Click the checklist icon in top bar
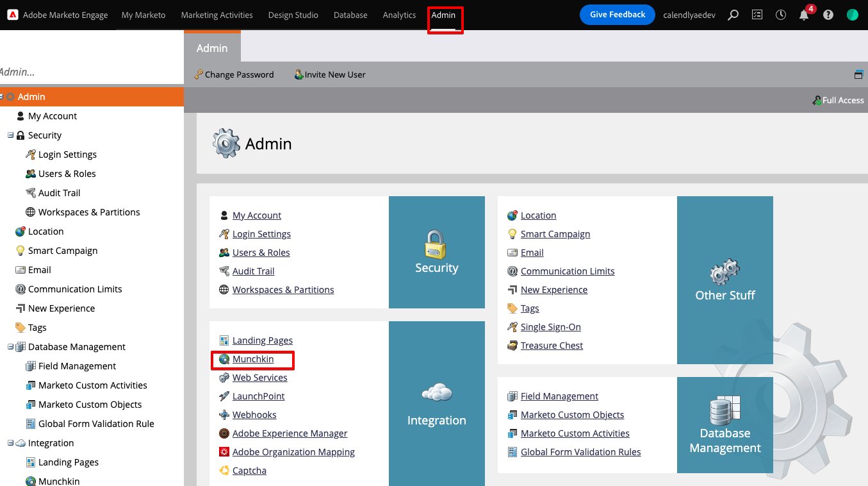Image resolution: width=868 pixels, height=486 pixels. pyautogui.click(x=757, y=15)
